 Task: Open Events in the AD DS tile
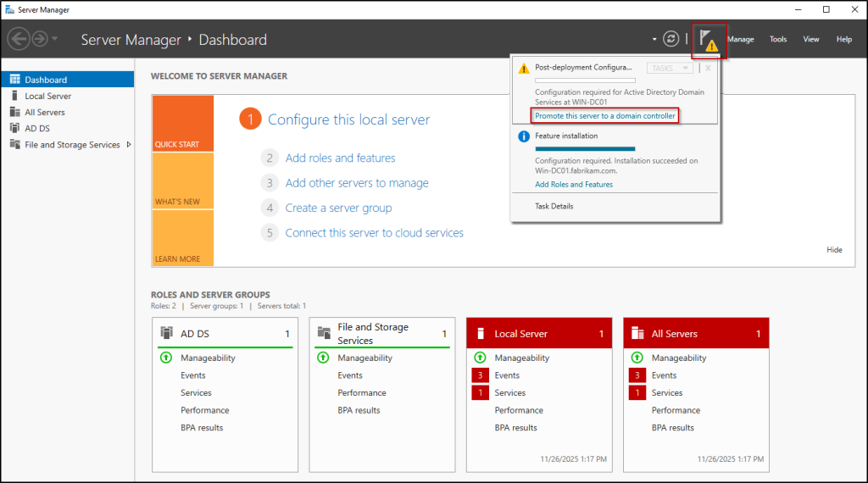click(x=192, y=375)
